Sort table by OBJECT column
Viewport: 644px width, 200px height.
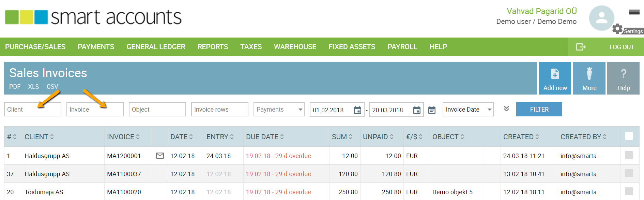point(448,137)
